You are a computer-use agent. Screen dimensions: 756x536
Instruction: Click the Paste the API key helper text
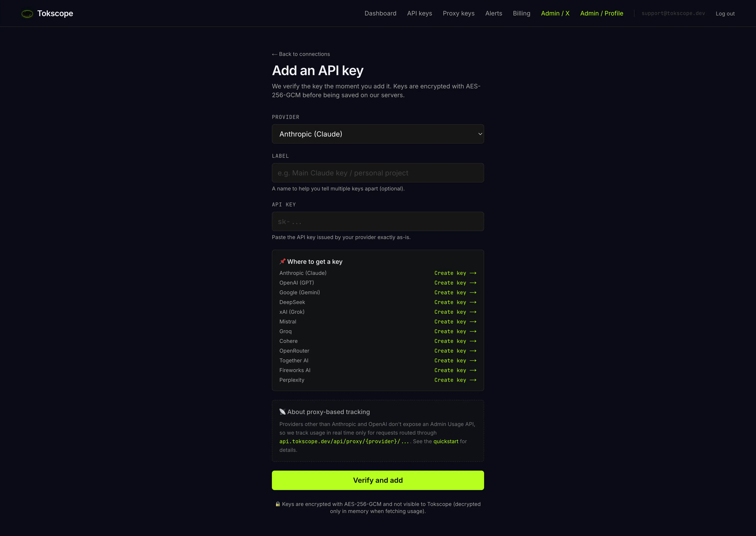[x=341, y=237]
